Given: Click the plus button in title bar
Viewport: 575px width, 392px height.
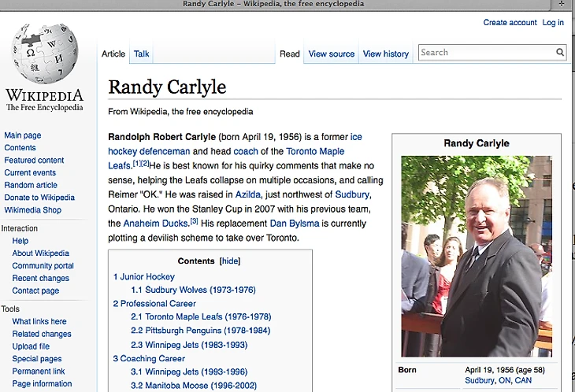Looking at the screenshot, I should (562, 4).
